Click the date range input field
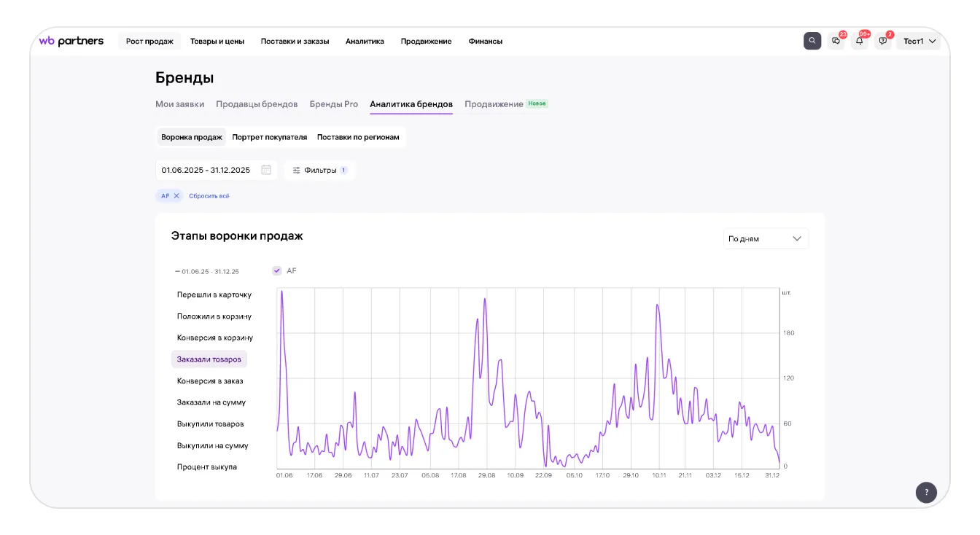 tap(206, 170)
